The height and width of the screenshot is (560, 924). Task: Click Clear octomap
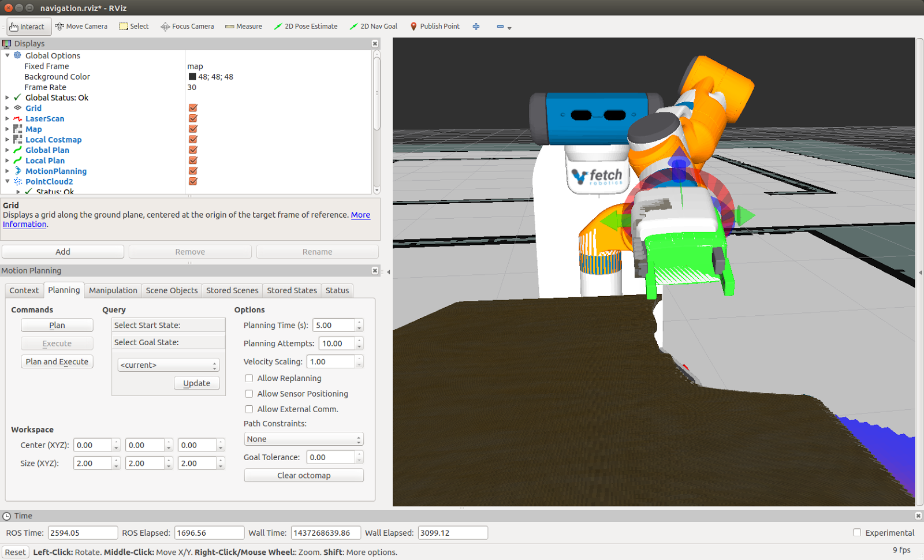click(303, 475)
